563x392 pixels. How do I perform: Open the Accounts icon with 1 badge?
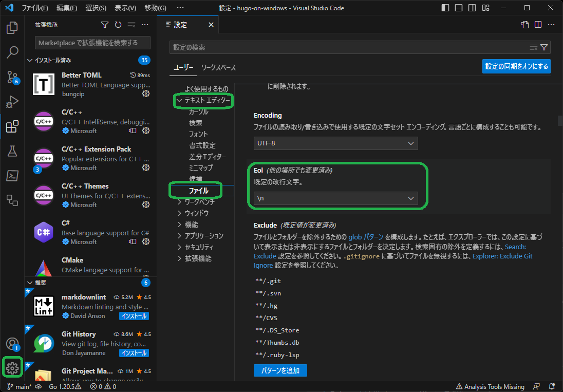coord(12,344)
